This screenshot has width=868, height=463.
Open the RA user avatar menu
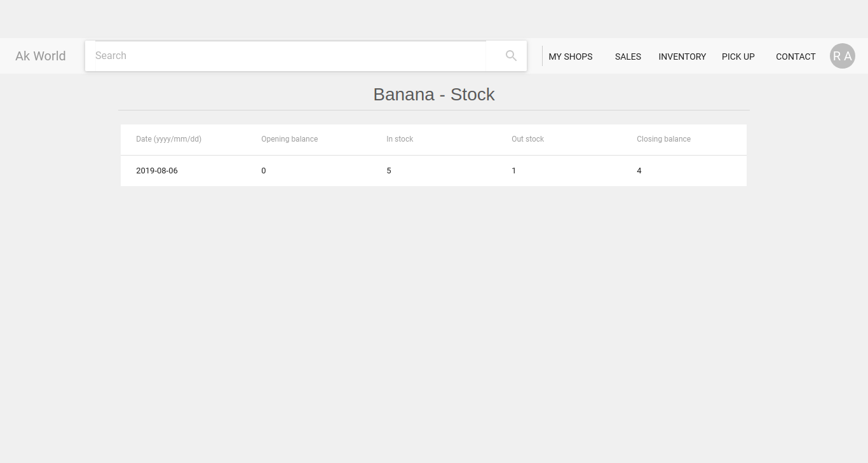(842, 56)
